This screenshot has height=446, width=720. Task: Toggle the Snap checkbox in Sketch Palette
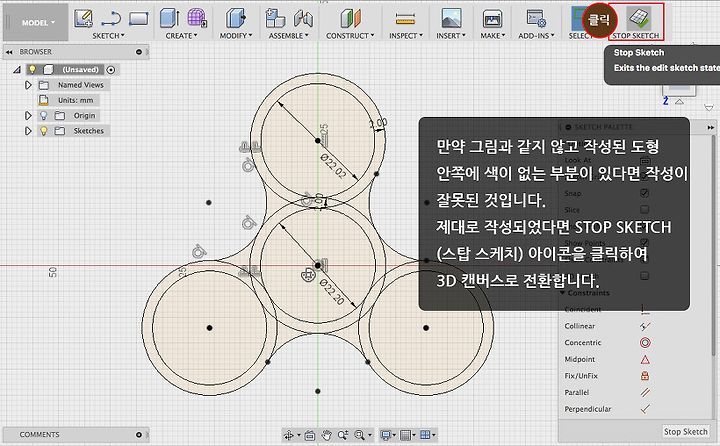point(645,193)
